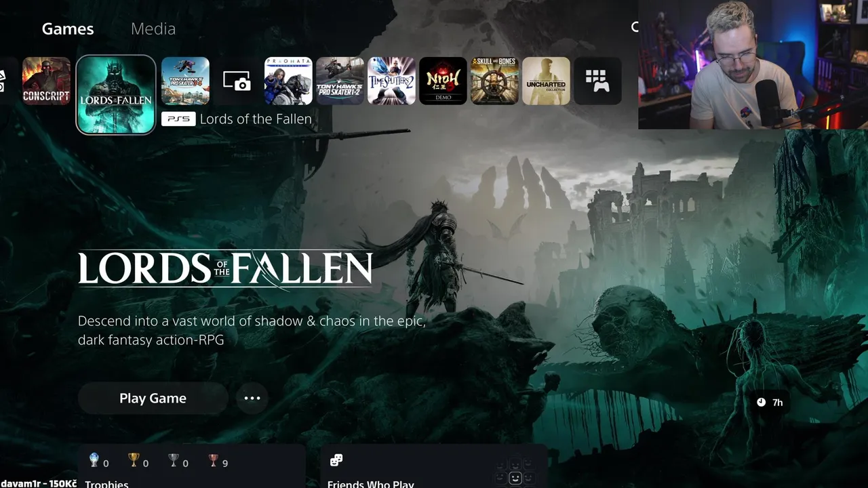
Task: Open the Conscript game tile
Action: pos(46,81)
